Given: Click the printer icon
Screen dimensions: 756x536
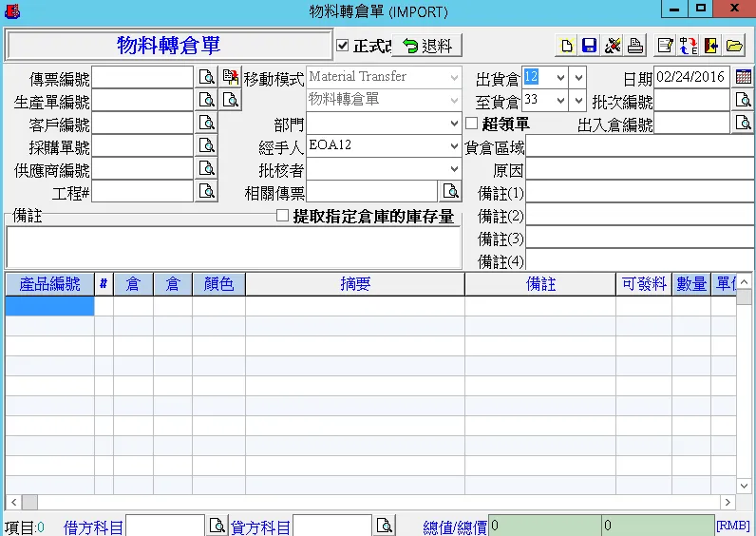Looking at the screenshot, I should [x=635, y=46].
